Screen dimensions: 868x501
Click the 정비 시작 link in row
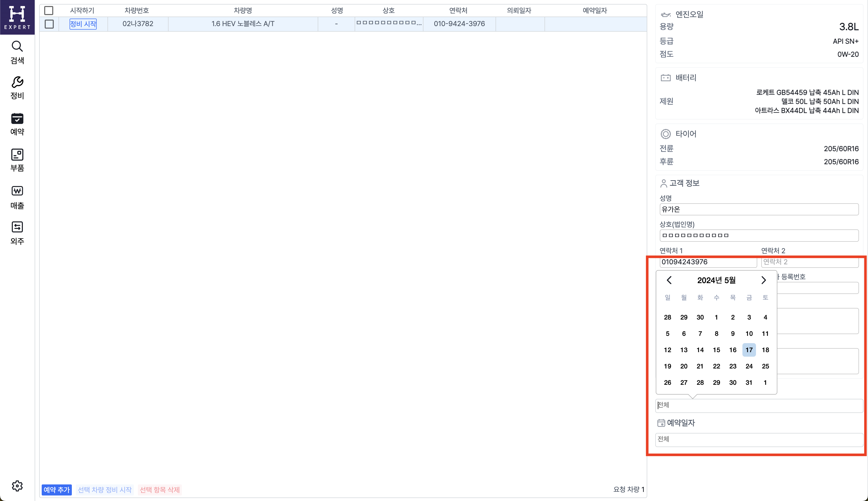(83, 24)
